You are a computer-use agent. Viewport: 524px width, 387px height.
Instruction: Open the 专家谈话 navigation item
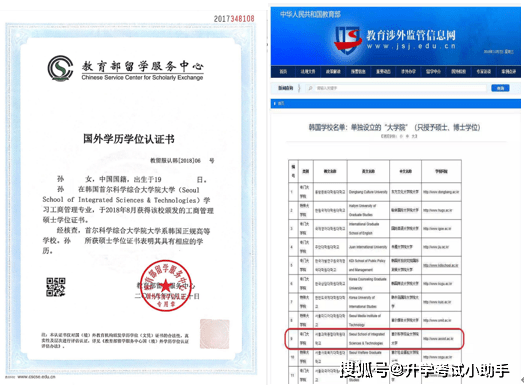(x=483, y=72)
